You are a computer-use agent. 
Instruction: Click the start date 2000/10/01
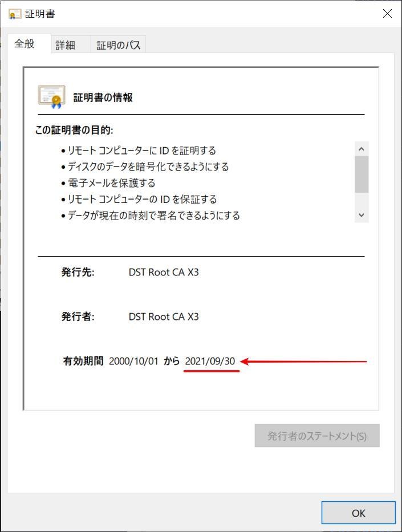click(133, 361)
